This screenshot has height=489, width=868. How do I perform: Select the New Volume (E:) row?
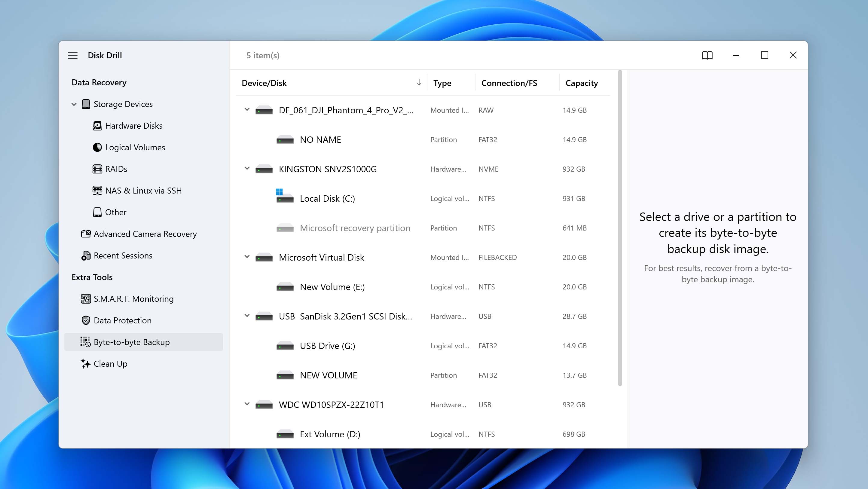click(423, 287)
